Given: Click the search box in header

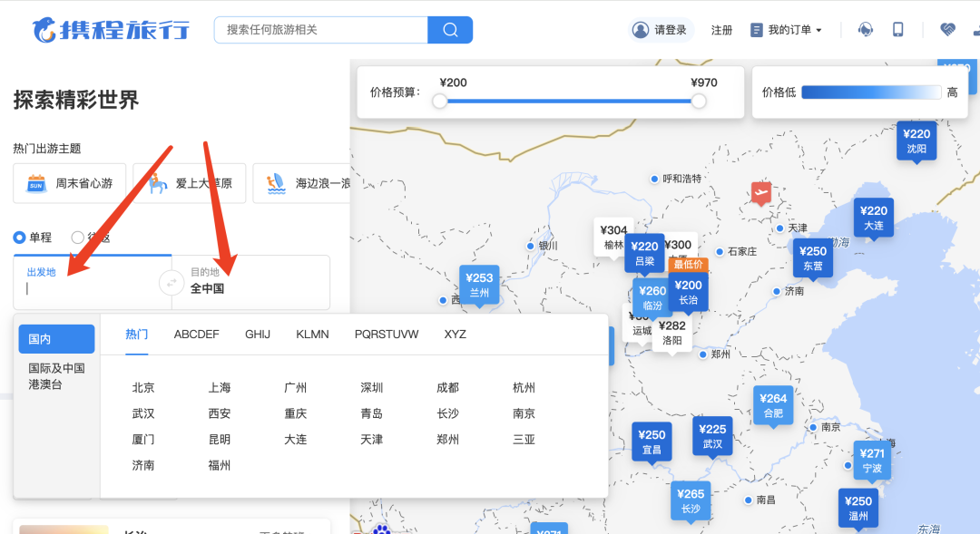Looking at the screenshot, I should point(320,30).
